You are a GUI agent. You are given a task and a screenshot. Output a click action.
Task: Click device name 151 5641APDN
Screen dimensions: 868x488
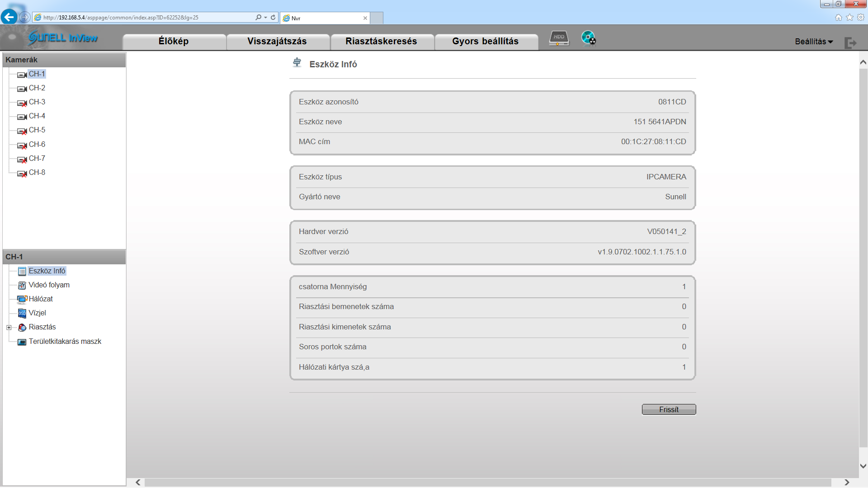pyautogui.click(x=660, y=122)
